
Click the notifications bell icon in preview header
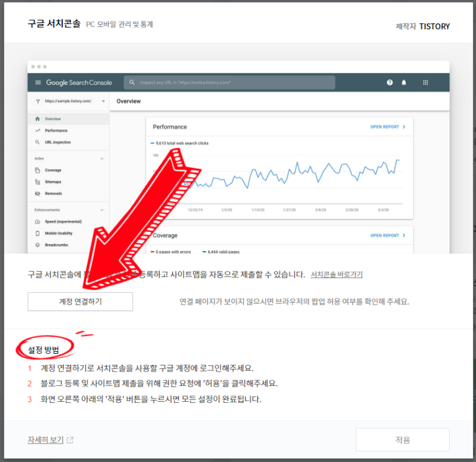404,82
